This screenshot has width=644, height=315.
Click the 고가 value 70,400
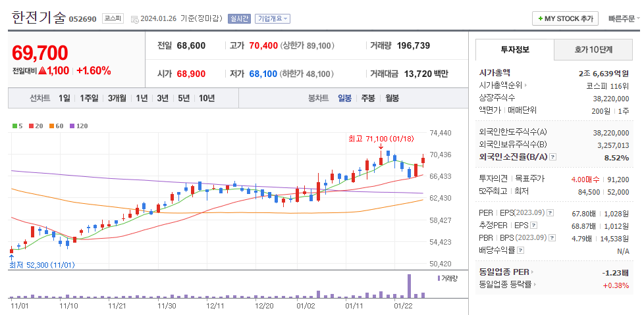263,45
